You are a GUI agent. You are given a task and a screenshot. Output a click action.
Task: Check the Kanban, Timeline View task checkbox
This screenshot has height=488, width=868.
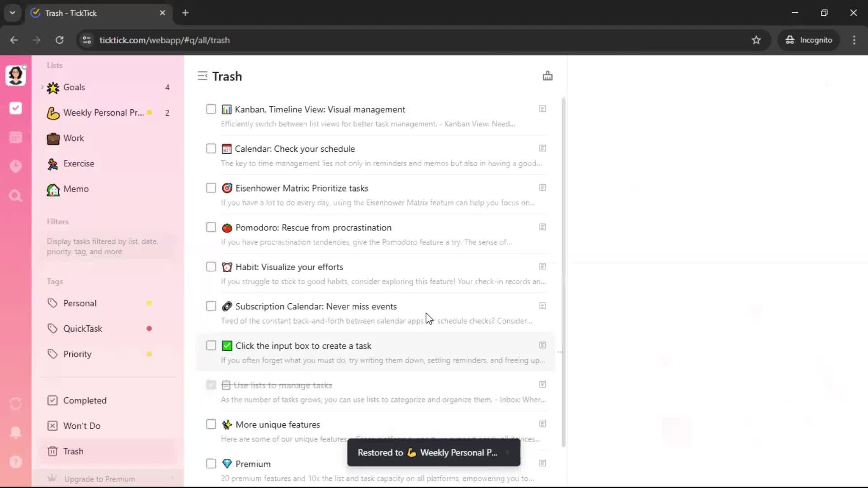pos(211,109)
